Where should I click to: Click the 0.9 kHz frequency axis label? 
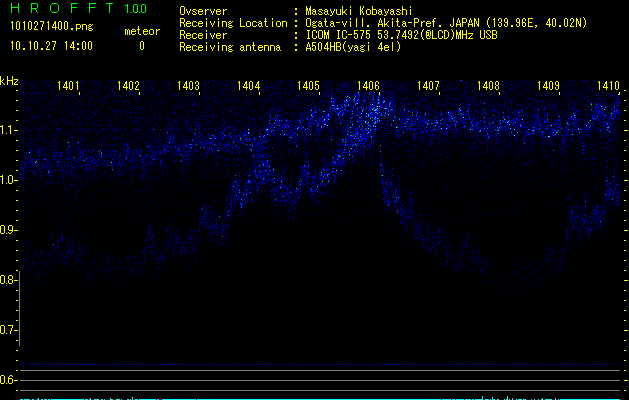(x=7, y=230)
